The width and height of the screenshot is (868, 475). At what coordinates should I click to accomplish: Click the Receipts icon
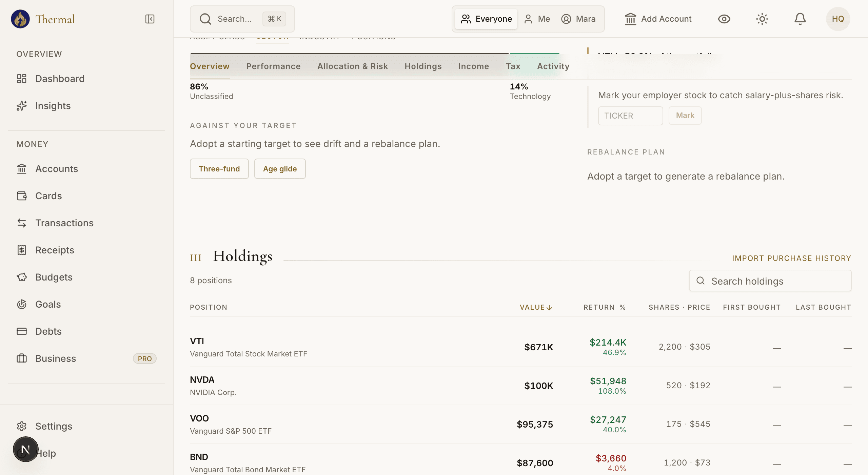[22, 250]
